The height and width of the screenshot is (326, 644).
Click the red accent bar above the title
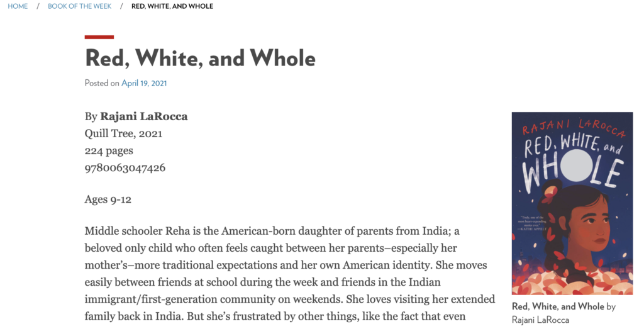point(99,37)
